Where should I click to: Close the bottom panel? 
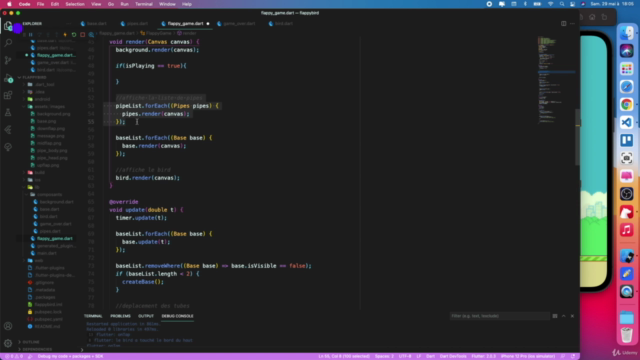click(572, 316)
